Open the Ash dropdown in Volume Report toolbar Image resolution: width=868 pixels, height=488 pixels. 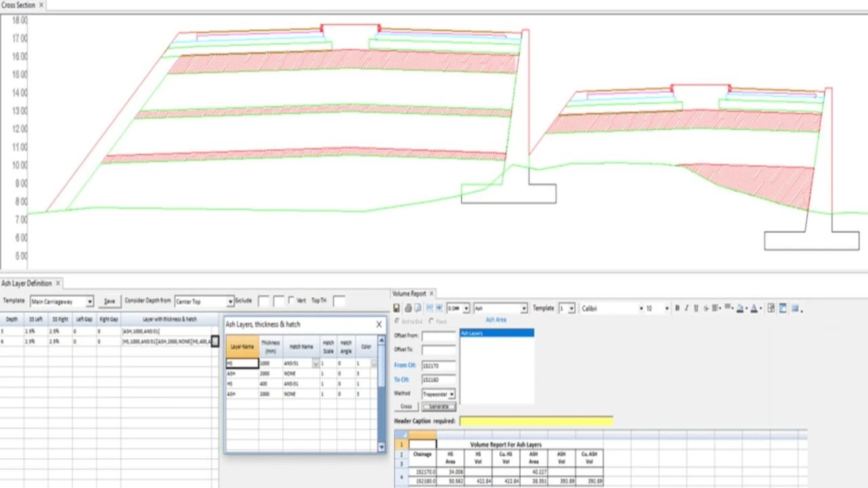tap(524, 308)
